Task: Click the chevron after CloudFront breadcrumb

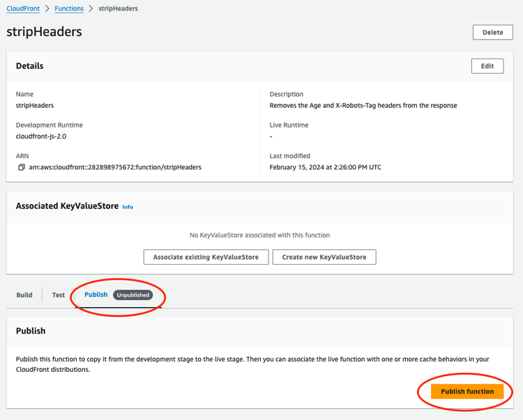Action: point(47,8)
